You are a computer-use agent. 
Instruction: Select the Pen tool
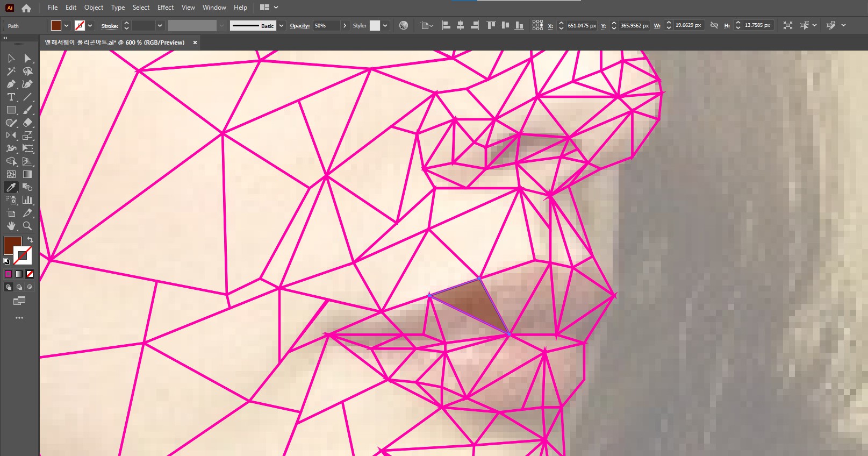click(x=11, y=84)
